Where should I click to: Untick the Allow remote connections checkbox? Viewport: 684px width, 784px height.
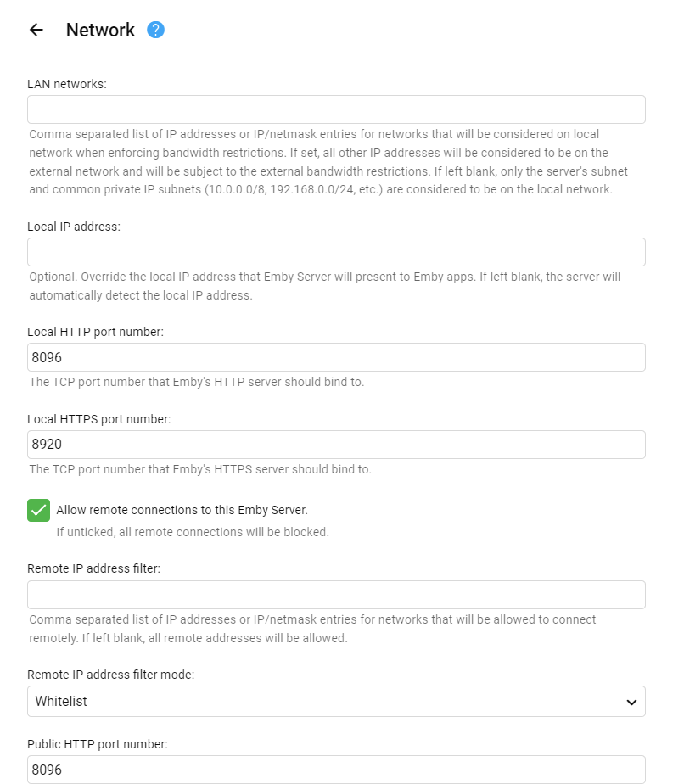(38, 510)
